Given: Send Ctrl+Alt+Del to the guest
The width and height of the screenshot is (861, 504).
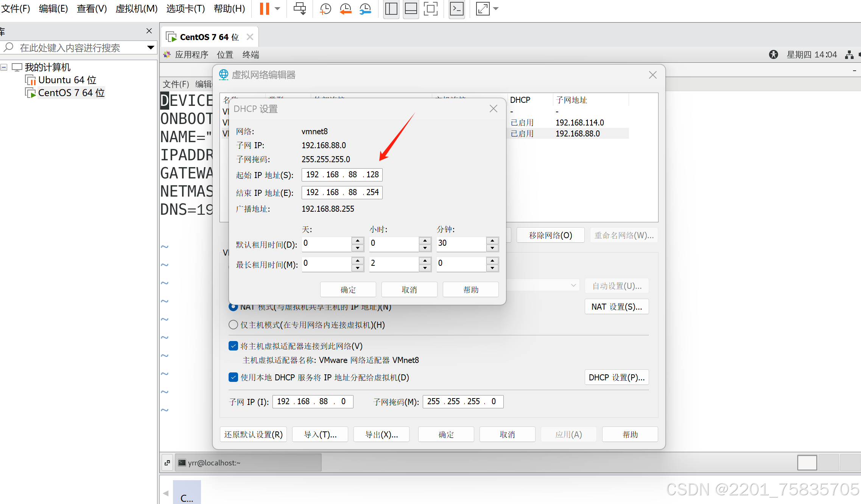Looking at the screenshot, I should [299, 9].
